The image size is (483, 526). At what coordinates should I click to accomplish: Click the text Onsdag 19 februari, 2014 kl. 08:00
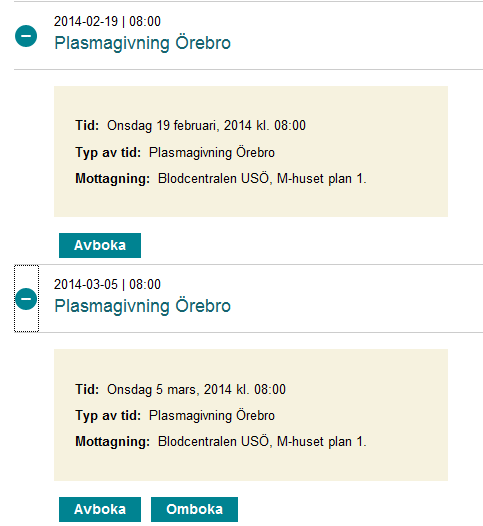tap(206, 126)
